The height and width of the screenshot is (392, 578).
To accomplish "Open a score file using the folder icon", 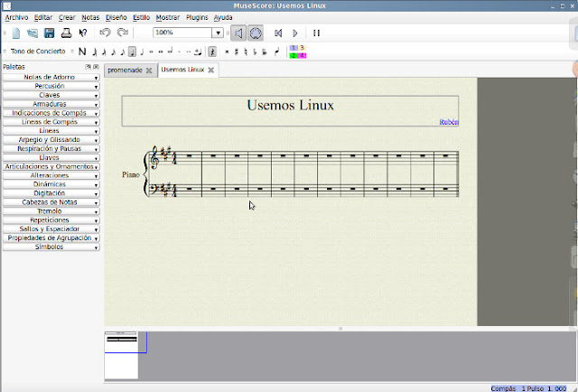I will [33, 33].
